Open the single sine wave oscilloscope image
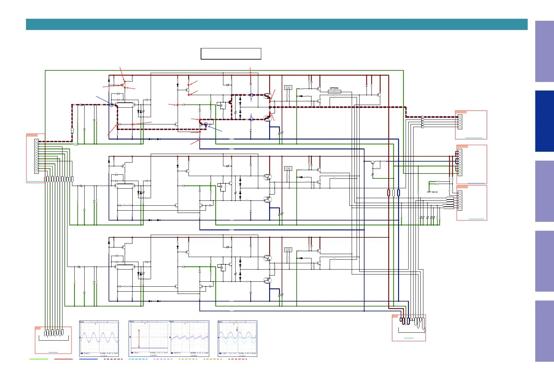The width and height of the screenshot is (554, 392). click(99, 339)
